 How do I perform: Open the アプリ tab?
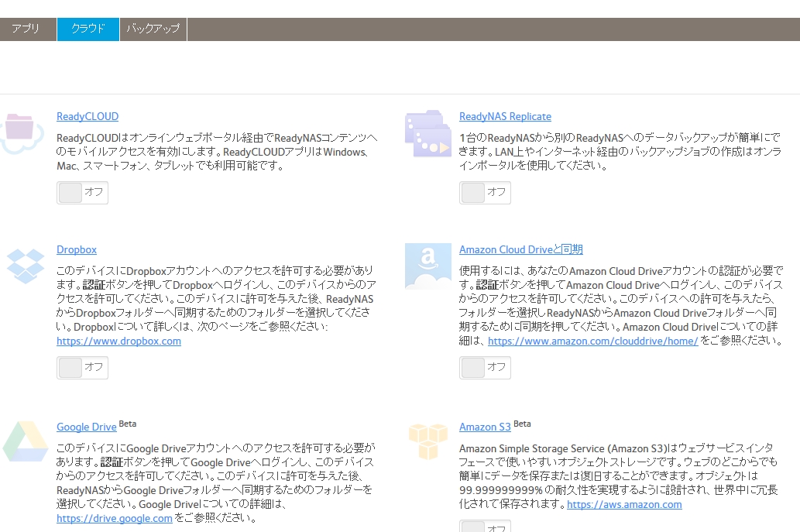tap(26, 29)
